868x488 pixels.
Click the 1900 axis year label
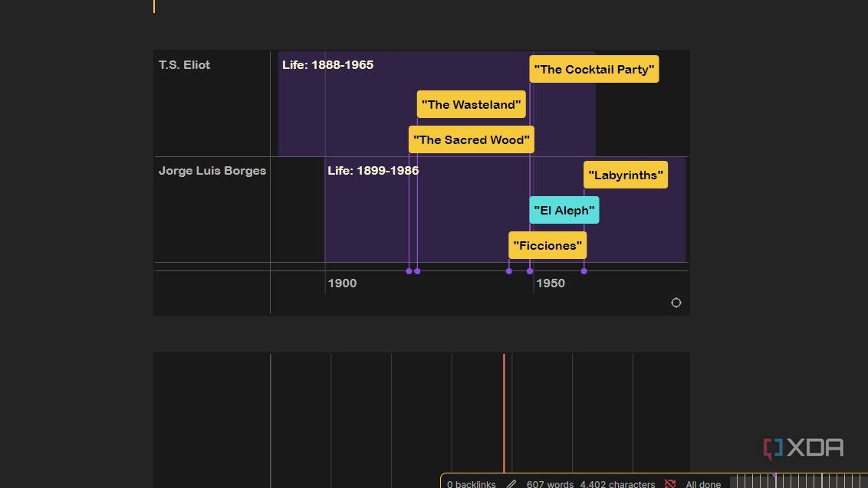pos(342,283)
